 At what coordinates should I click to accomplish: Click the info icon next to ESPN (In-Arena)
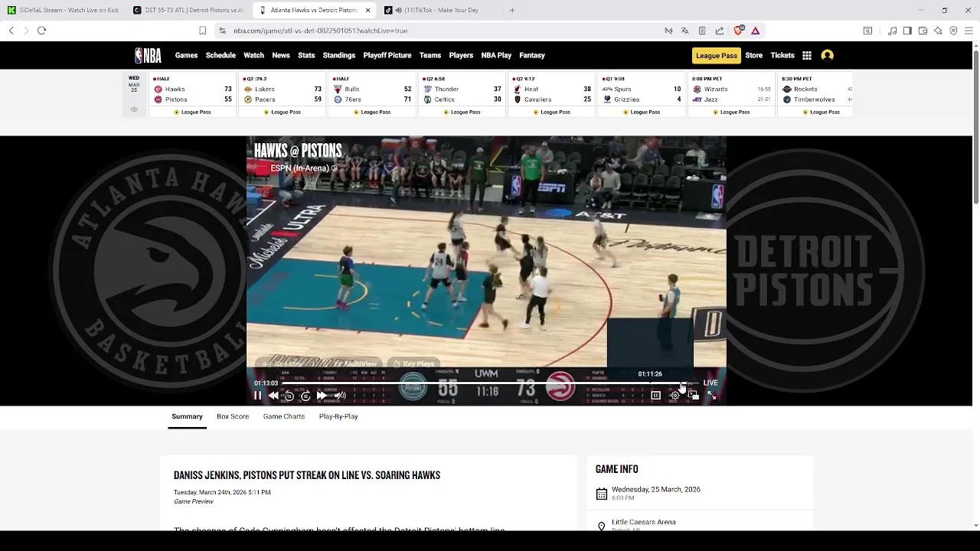(x=334, y=168)
